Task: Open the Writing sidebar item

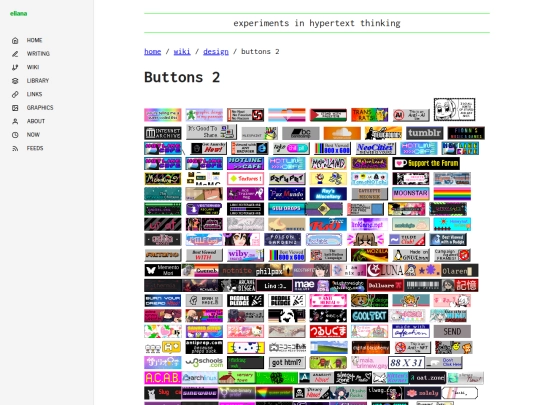Action: point(38,54)
